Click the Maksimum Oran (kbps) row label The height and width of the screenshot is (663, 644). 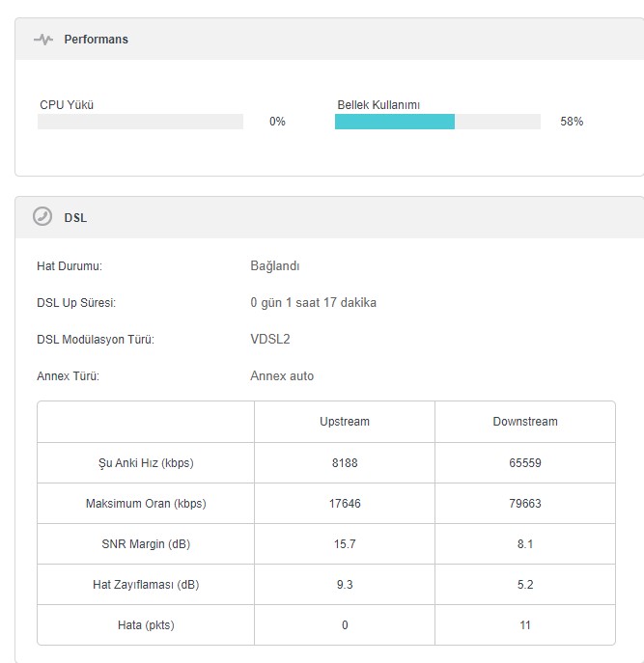click(x=146, y=504)
